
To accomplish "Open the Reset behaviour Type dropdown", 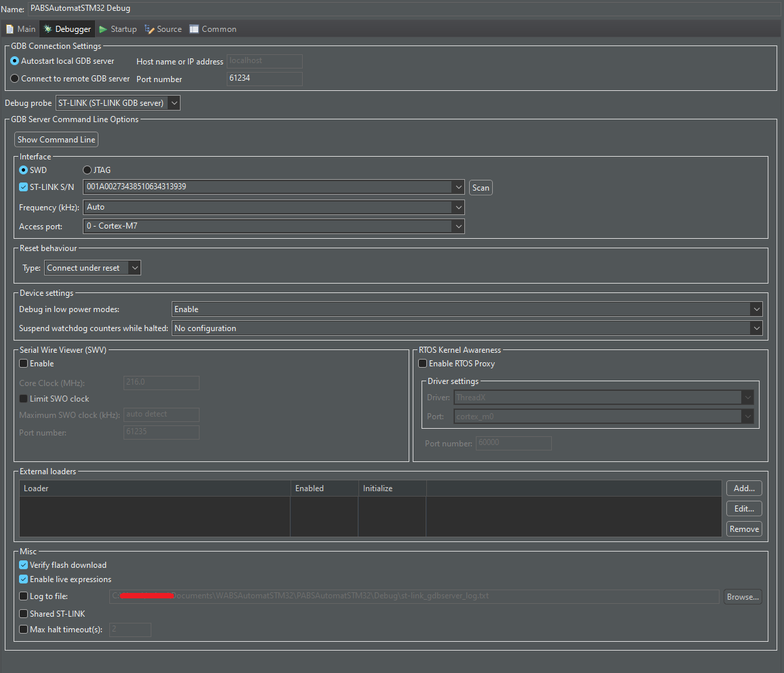I will (x=134, y=267).
